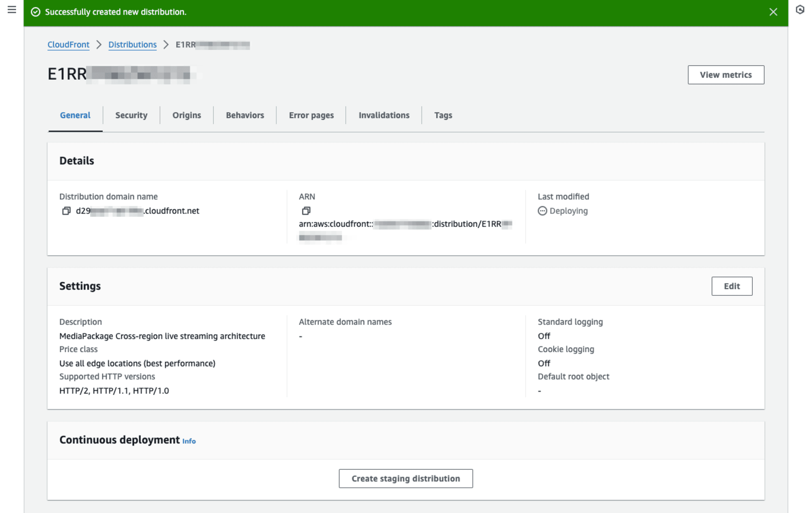This screenshot has height=513, width=812.
Task: Click the HTTP/2, HTTP/1.1, HTTP/1.0 value
Action: point(114,391)
